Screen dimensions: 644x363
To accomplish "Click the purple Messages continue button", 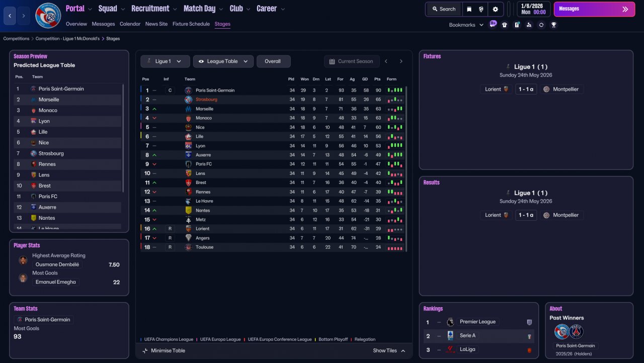I will click(594, 9).
